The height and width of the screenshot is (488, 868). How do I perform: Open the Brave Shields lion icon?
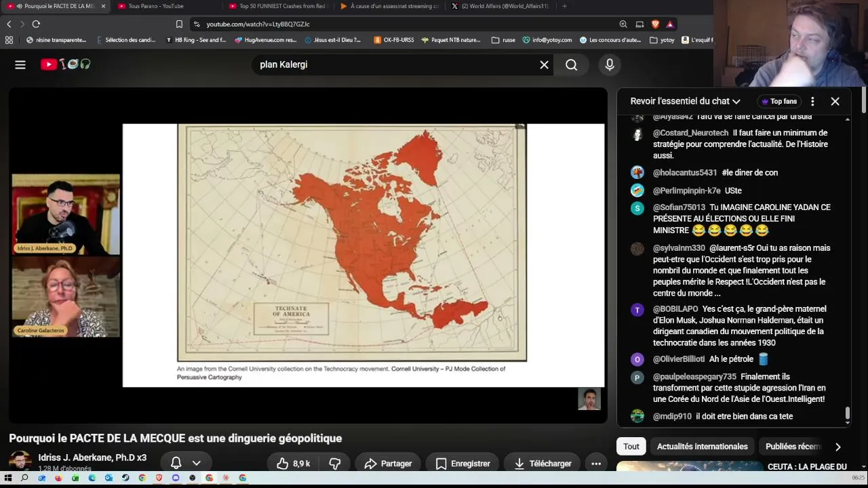point(655,24)
